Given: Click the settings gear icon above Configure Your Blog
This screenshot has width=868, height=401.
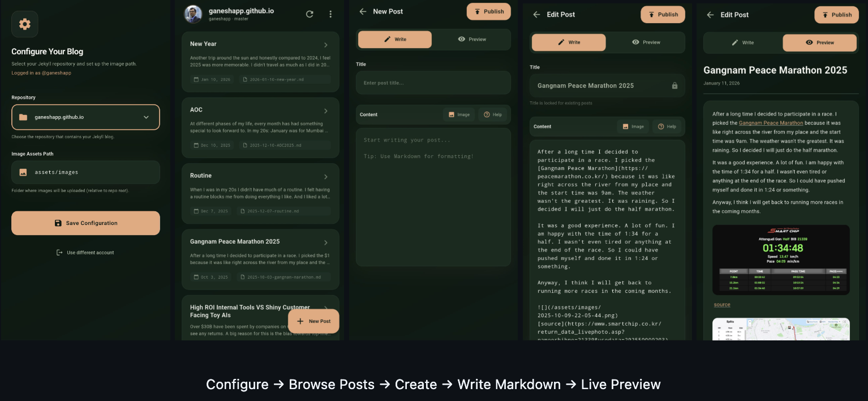Looking at the screenshot, I should point(25,24).
